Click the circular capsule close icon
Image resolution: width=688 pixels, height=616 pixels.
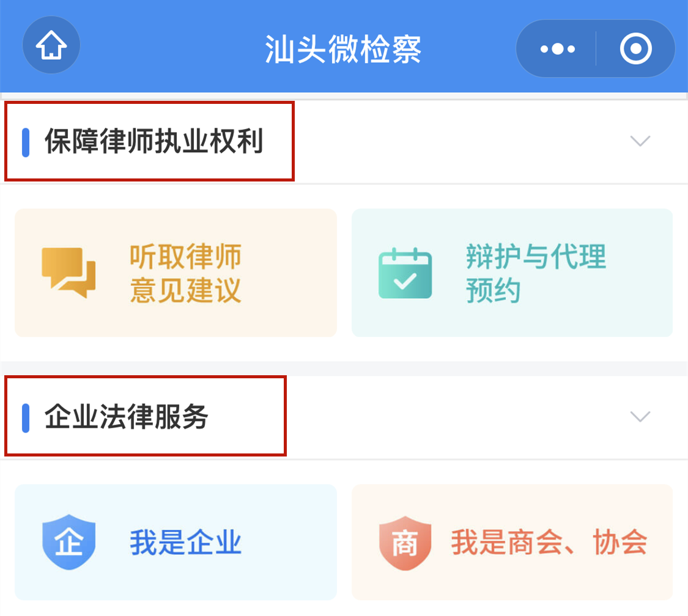click(635, 49)
